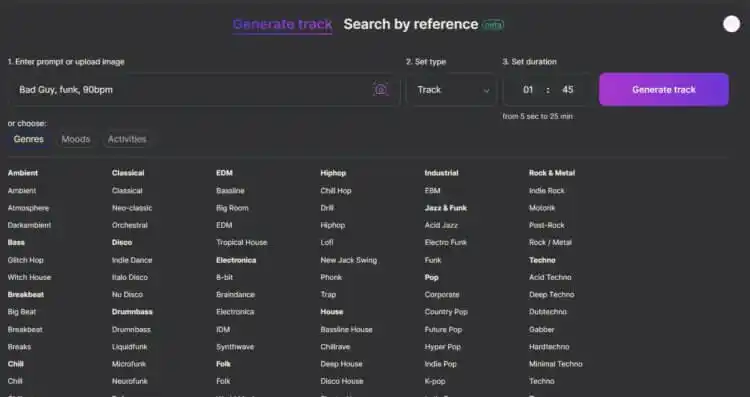Choose the Country Pop genre
Screen dimensions: 750x397
tap(446, 312)
